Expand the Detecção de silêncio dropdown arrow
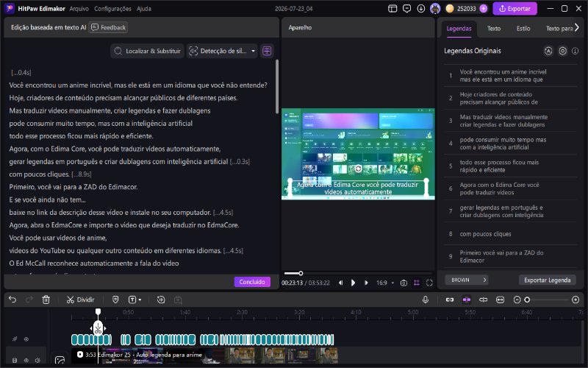This screenshot has width=588, height=368. pos(253,51)
